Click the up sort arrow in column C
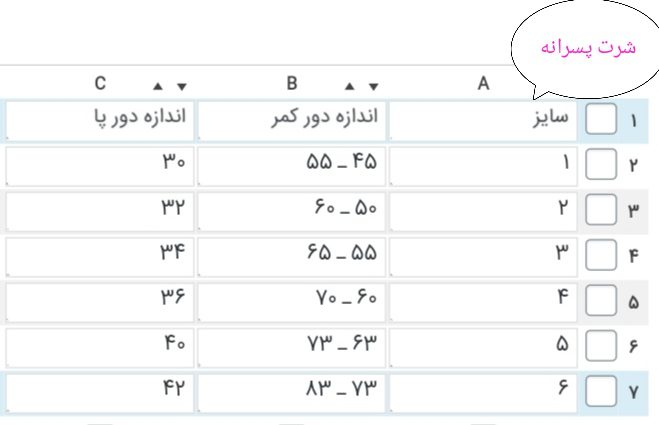The width and height of the screenshot is (659, 425). click(157, 86)
